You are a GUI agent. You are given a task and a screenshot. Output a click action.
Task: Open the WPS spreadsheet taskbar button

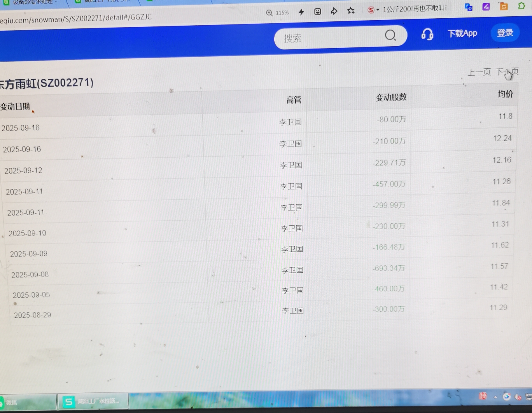click(x=93, y=401)
